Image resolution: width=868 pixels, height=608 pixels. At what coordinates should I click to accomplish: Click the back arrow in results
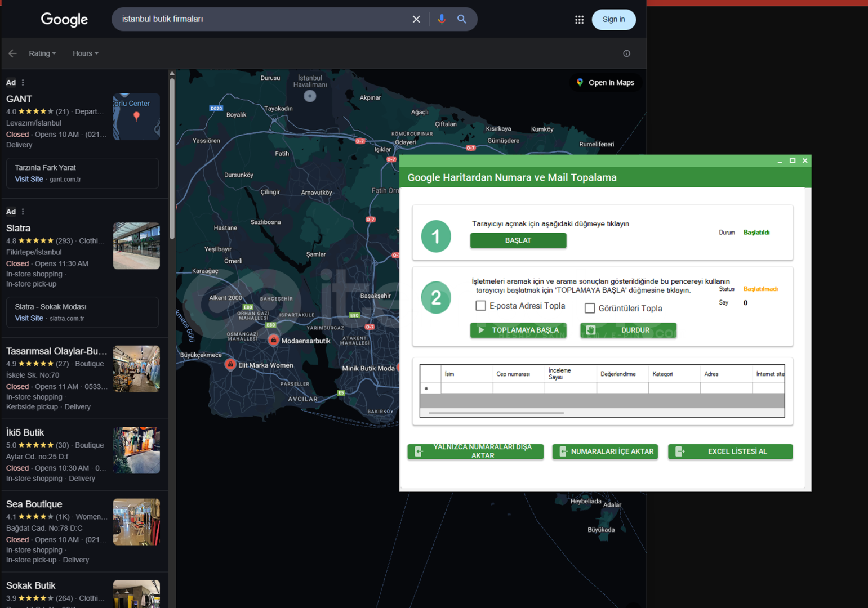[12, 53]
